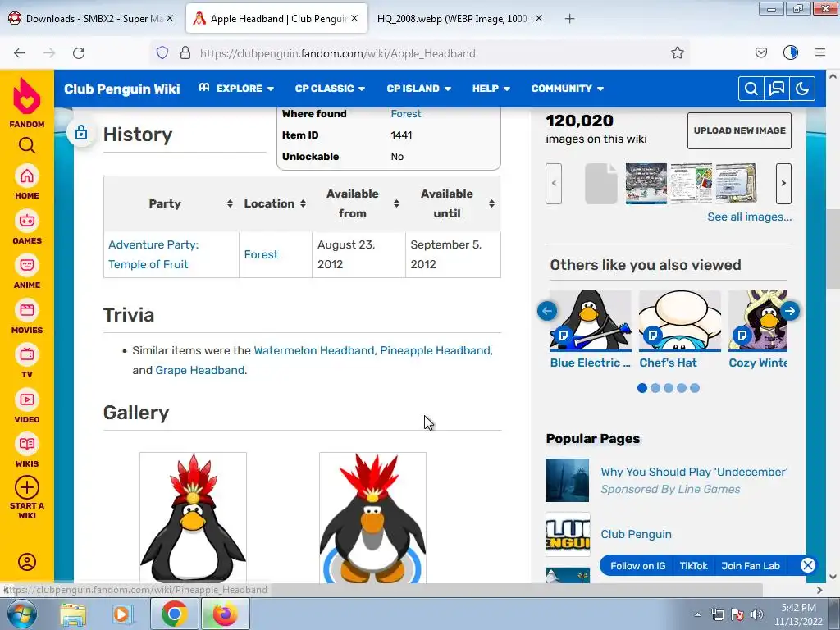
Task: Click the Fandom flame logo
Action: click(27, 97)
